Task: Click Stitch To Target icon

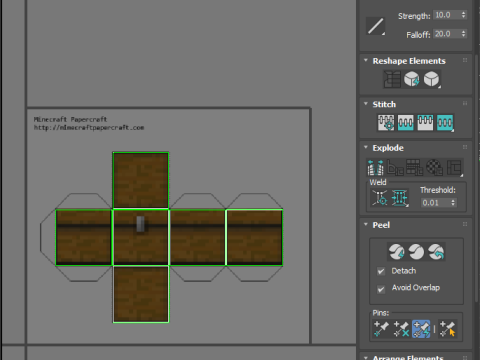Action: coord(386,122)
